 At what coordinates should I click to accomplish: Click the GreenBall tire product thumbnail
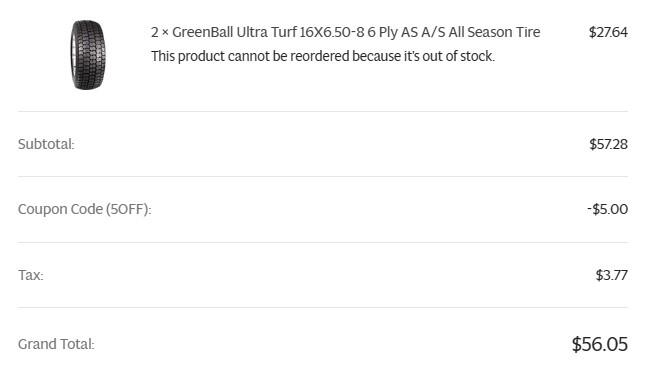click(87, 55)
